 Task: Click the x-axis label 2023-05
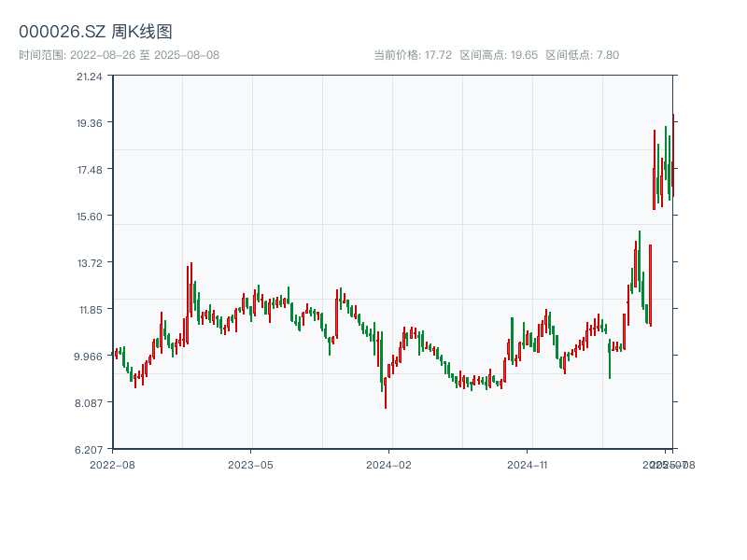[x=250, y=465]
